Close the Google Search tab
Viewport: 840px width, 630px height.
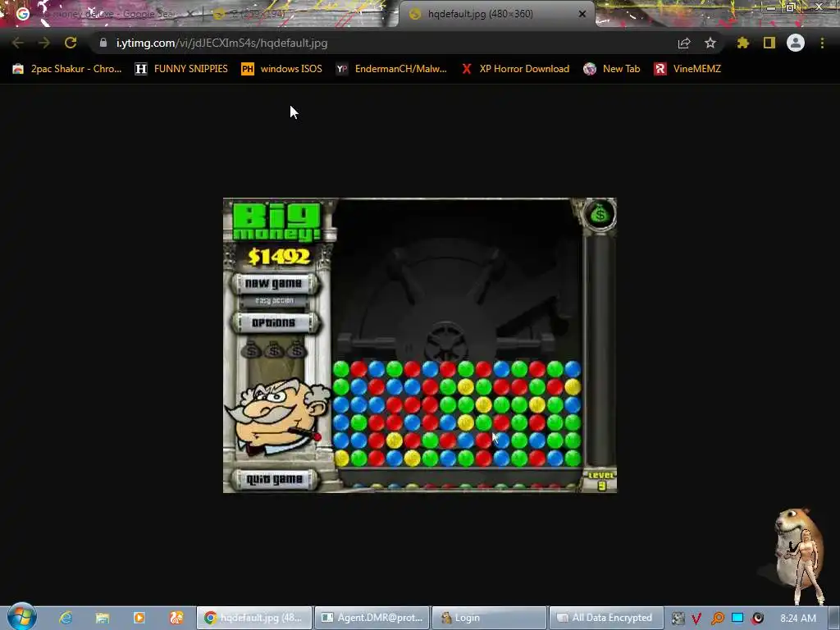tap(189, 14)
